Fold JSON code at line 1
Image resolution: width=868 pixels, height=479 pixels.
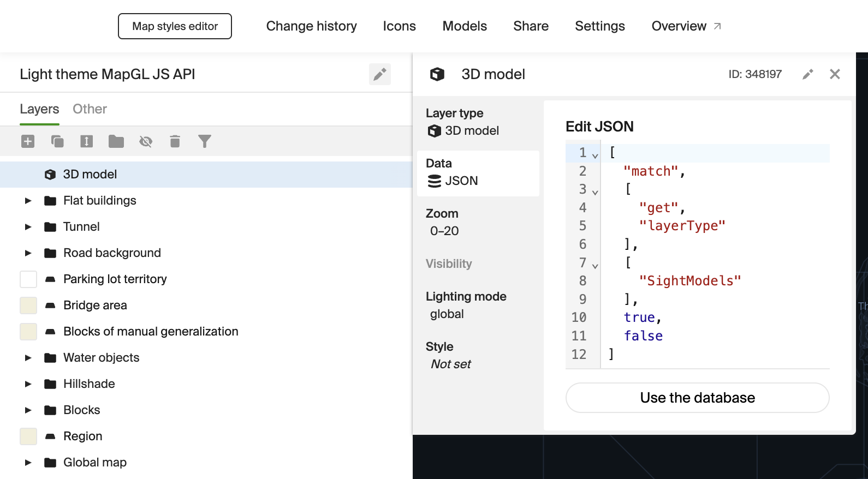point(595,155)
